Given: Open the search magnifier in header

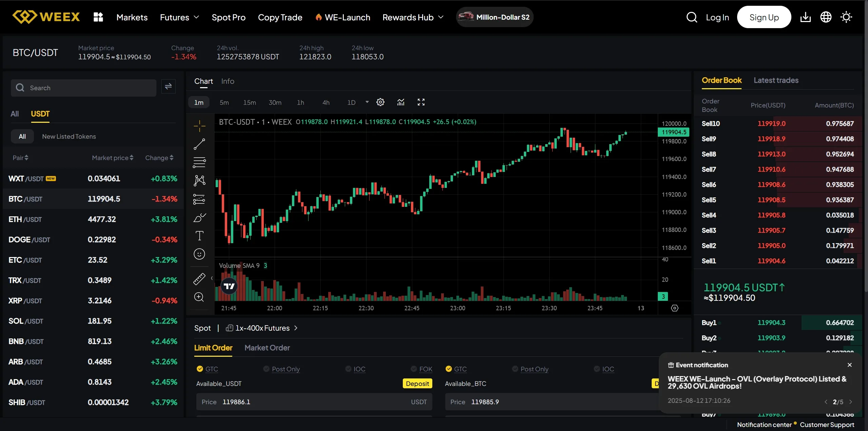Looking at the screenshot, I should pos(692,17).
